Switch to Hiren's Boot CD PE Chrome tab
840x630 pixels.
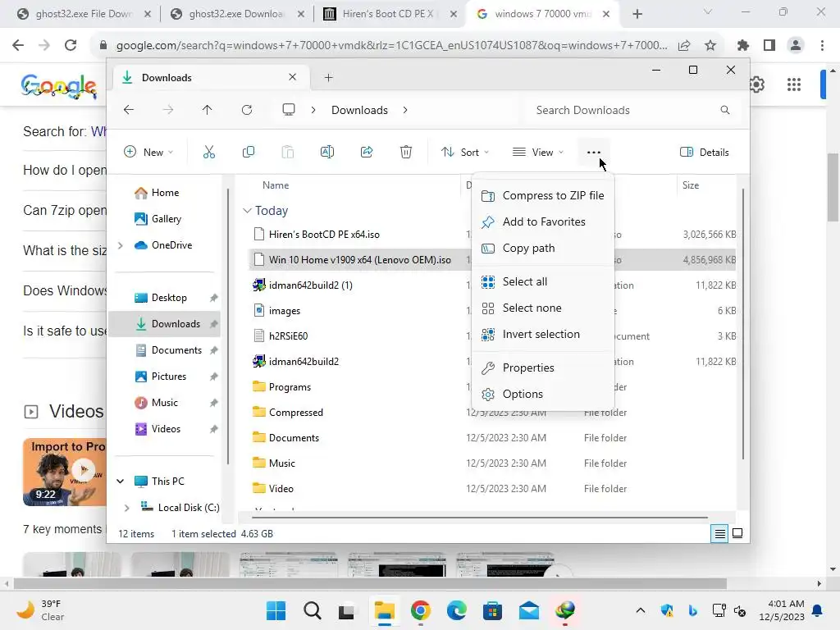click(x=388, y=14)
